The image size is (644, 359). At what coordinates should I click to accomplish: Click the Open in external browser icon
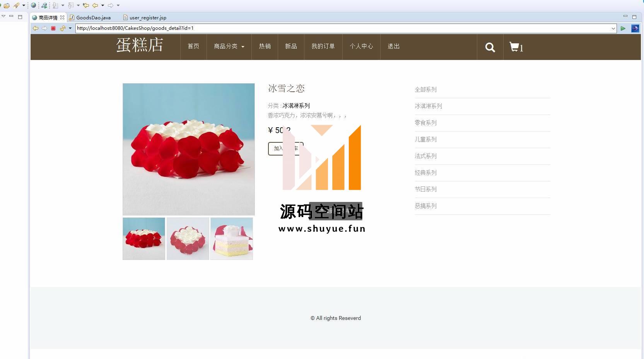click(635, 28)
